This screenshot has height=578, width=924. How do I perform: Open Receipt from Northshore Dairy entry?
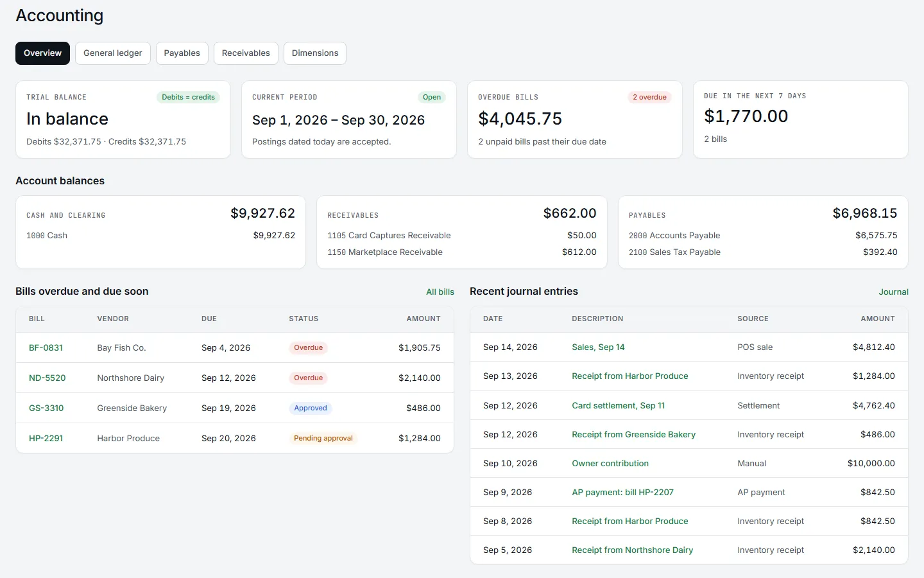coord(632,550)
